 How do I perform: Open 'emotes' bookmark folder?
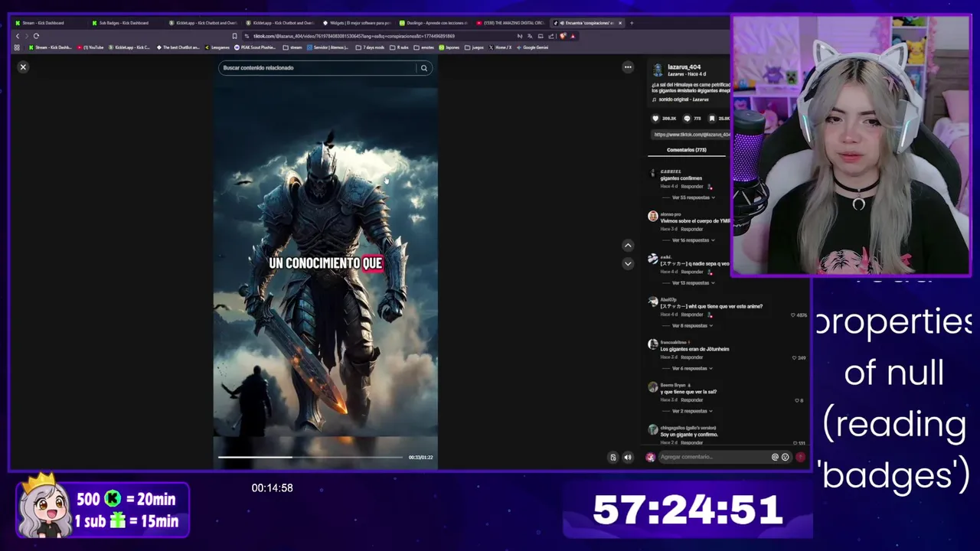click(x=424, y=47)
